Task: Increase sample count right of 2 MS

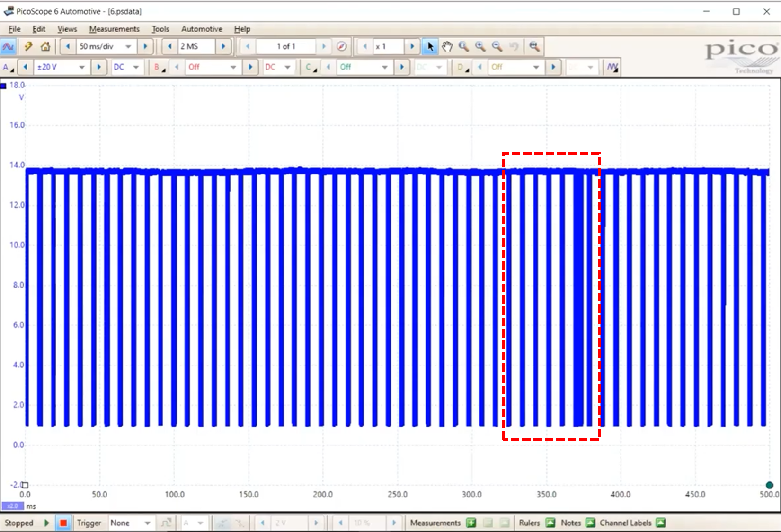Action: tap(223, 46)
